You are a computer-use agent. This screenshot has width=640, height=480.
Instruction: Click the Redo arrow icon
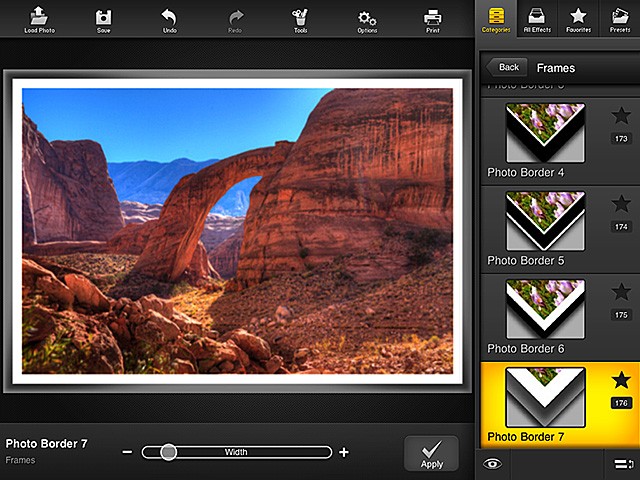pyautogui.click(x=236, y=18)
